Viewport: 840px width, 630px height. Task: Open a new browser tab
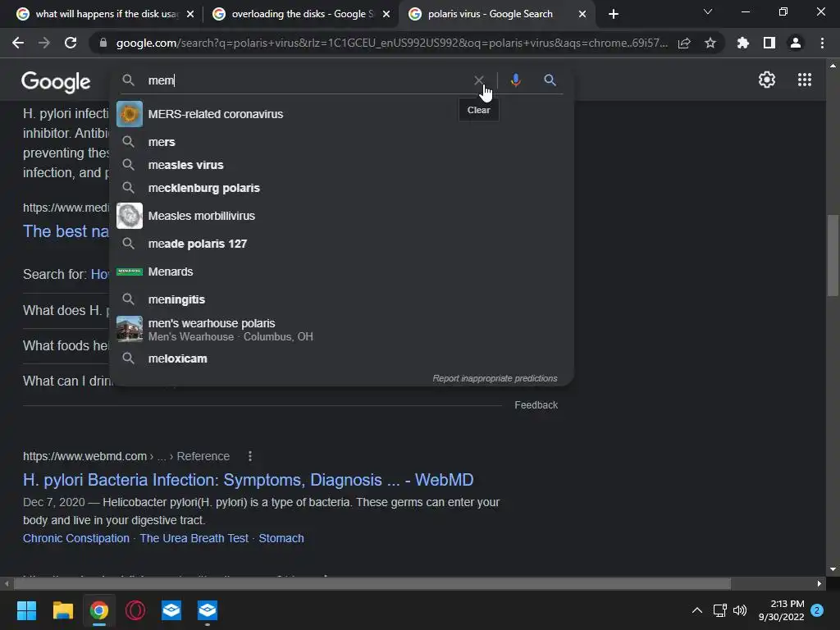[x=614, y=14]
